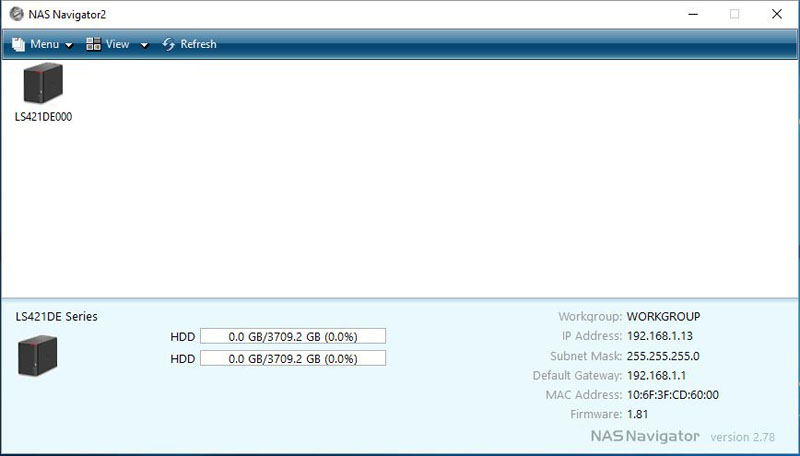
Task: Click the second HDD usage bar
Action: tap(293, 358)
